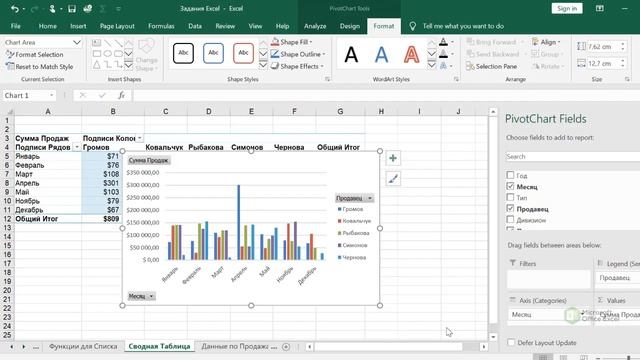Click the Save disk icon
The image size is (640, 360).
pyautogui.click(x=72, y=9)
